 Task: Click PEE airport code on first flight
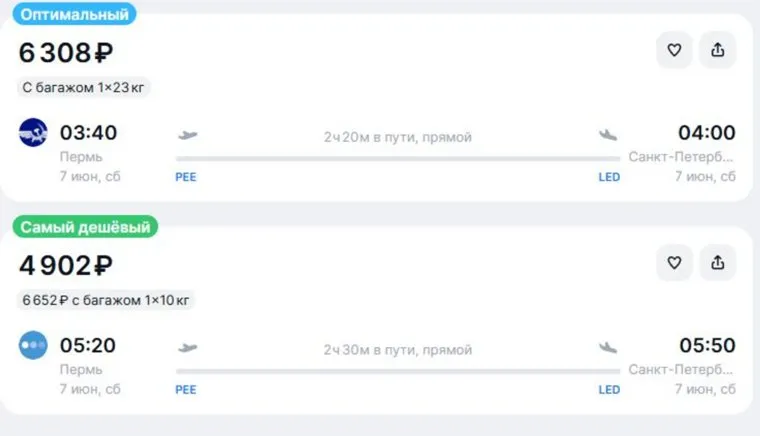click(x=186, y=177)
